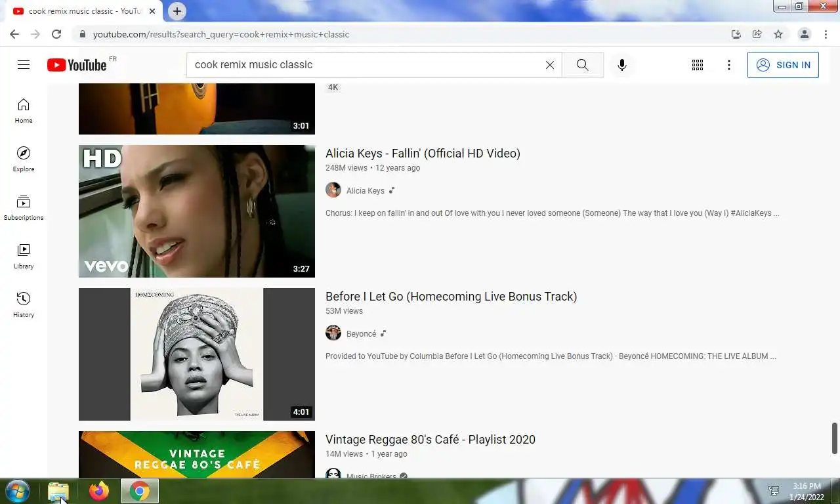Image resolution: width=840 pixels, height=504 pixels.
Task: Go to Home in sidebar
Action: pyautogui.click(x=24, y=111)
